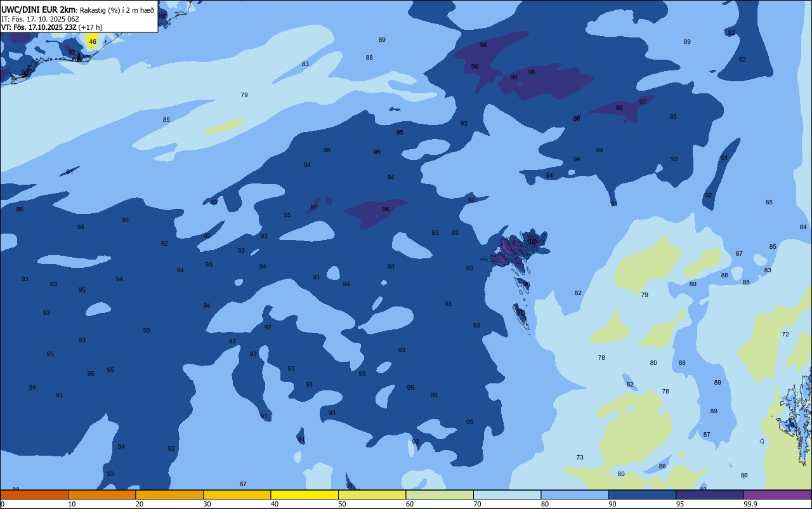Click the 90–95 dark blue legend swatch
This screenshot has width=812, height=509.
click(643, 494)
